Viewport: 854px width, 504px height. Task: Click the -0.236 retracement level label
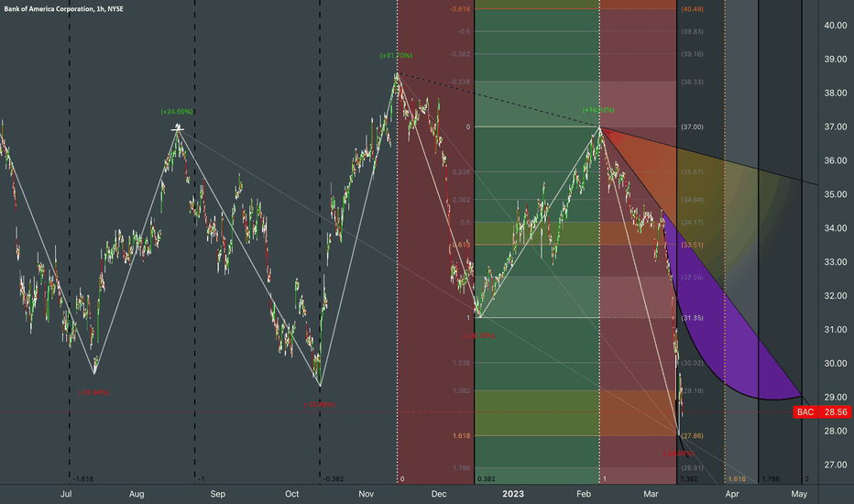coord(460,82)
